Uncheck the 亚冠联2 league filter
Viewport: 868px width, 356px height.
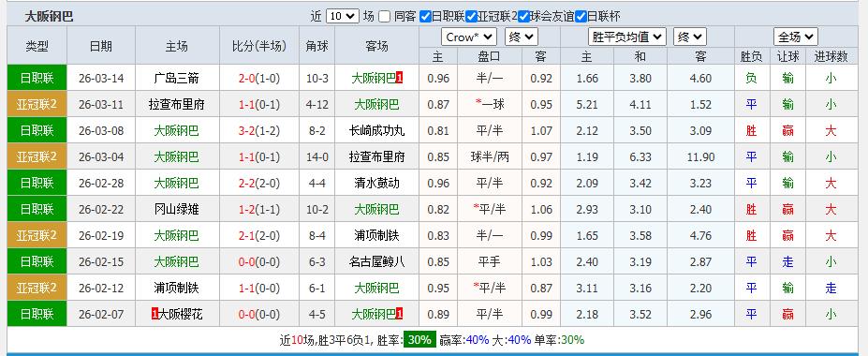pos(471,17)
